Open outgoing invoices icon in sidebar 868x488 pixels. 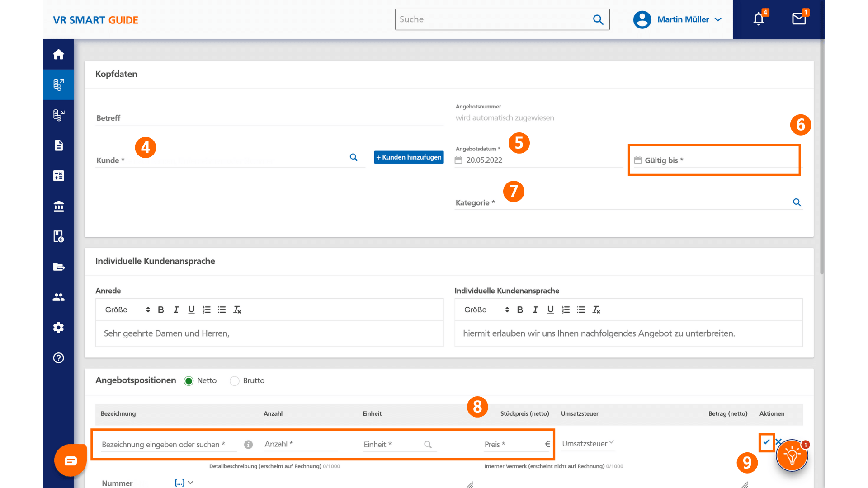(58, 84)
